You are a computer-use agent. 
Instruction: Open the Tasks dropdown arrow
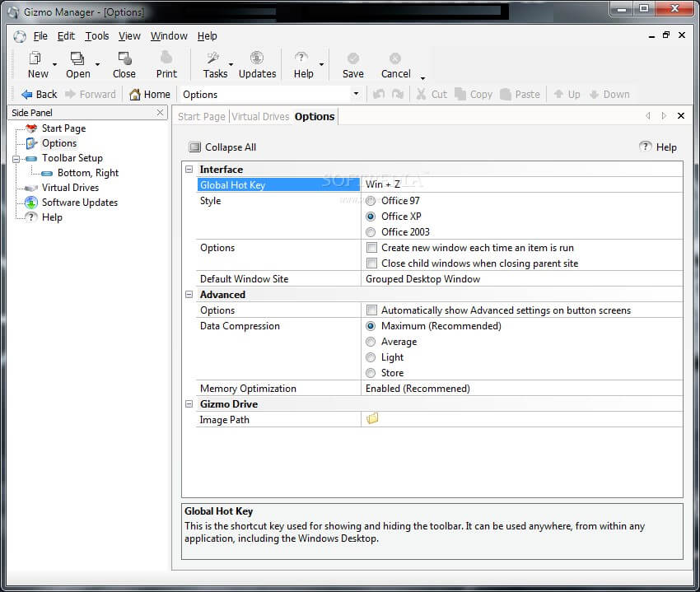[231, 64]
